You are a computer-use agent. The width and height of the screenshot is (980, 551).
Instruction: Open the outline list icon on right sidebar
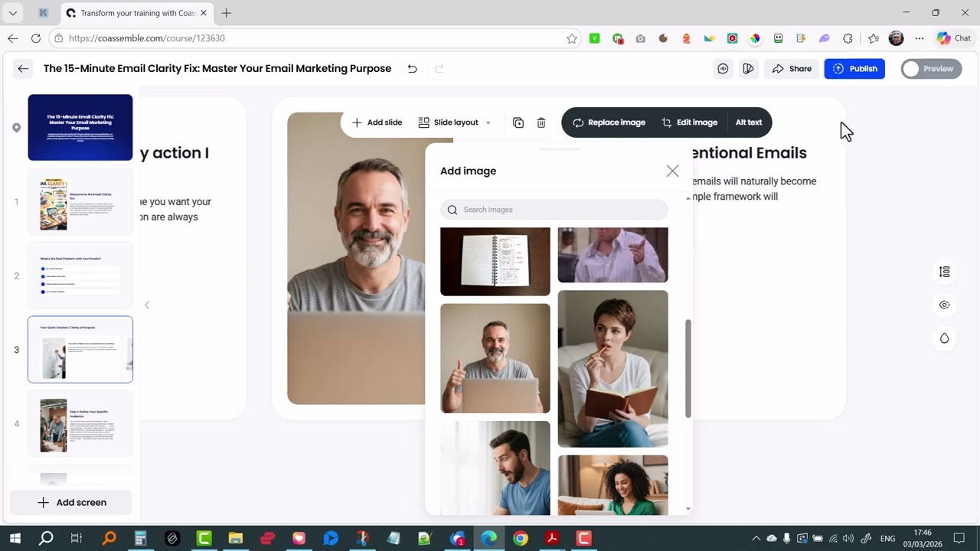pyautogui.click(x=944, y=272)
